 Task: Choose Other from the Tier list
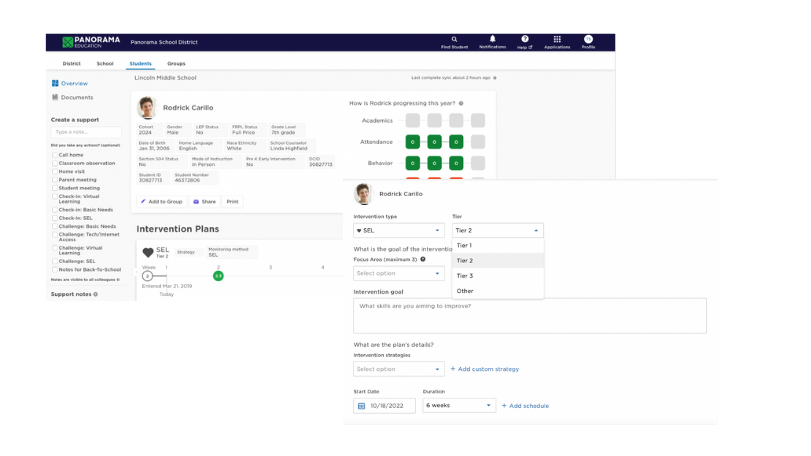(x=498, y=291)
